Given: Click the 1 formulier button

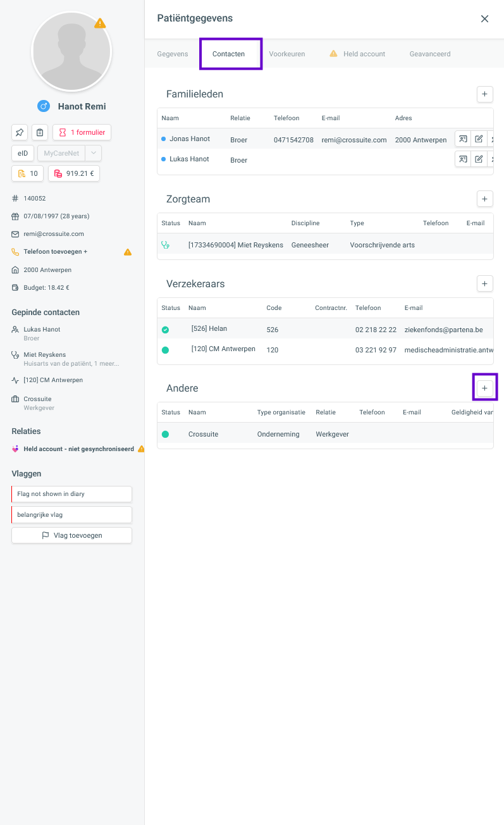Looking at the screenshot, I should pyautogui.click(x=82, y=132).
